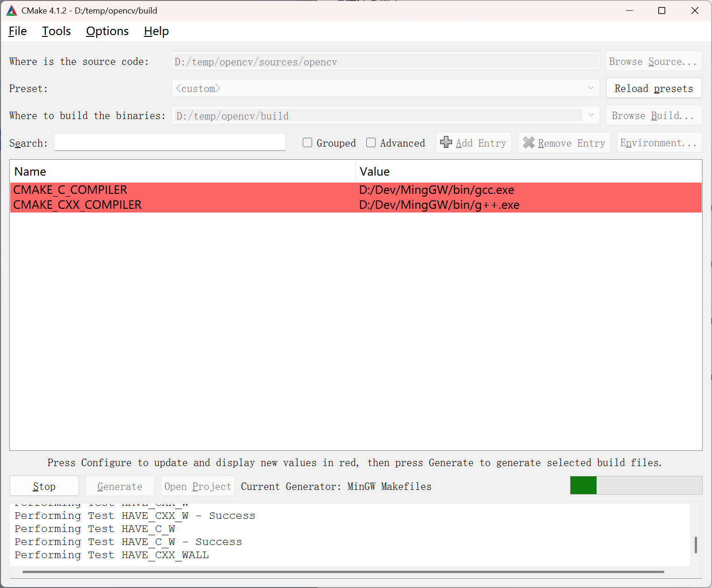Expand the Preset custom dropdown
The height and width of the screenshot is (588, 712).
tap(591, 88)
